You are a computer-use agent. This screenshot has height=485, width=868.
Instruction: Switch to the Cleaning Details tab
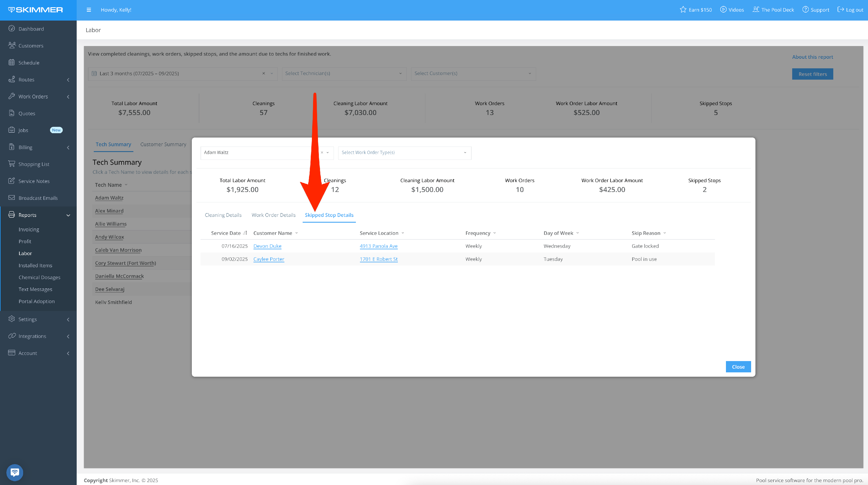(223, 215)
